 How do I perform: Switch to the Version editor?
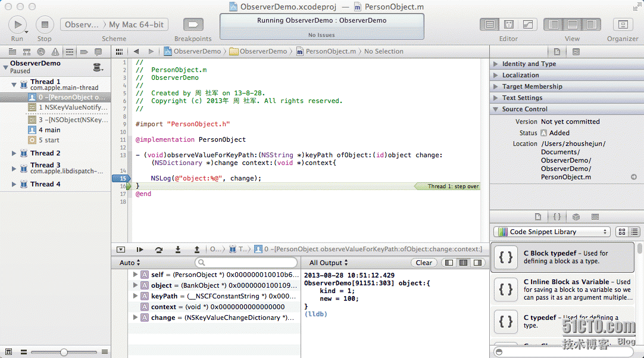click(528, 24)
